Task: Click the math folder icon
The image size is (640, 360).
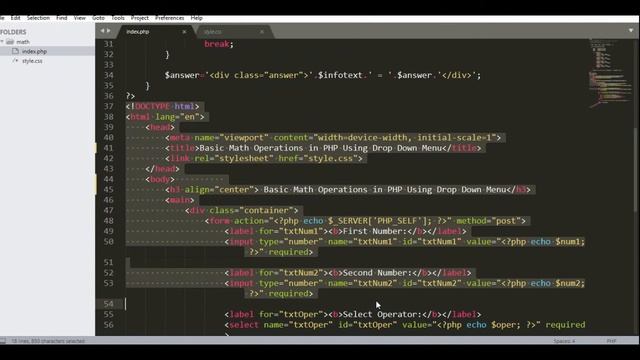Action: pos(10,42)
